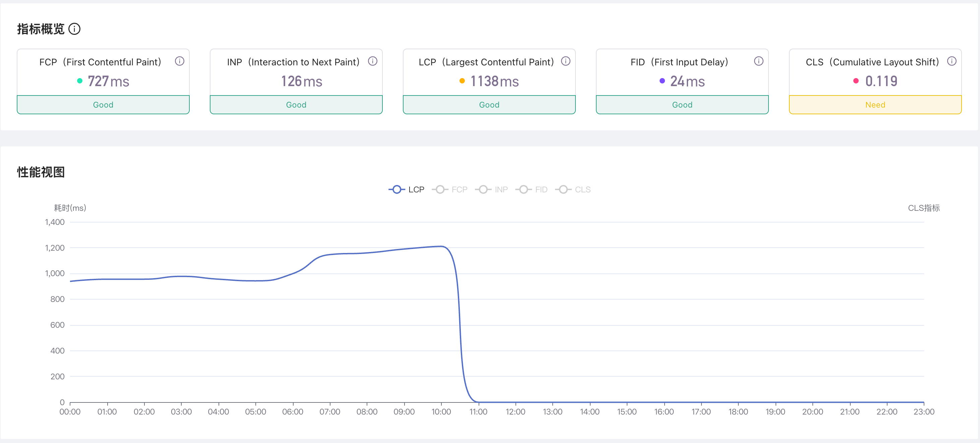The height and width of the screenshot is (443, 980).
Task: Click the pink dot beside 0.119
Action: 856,81
